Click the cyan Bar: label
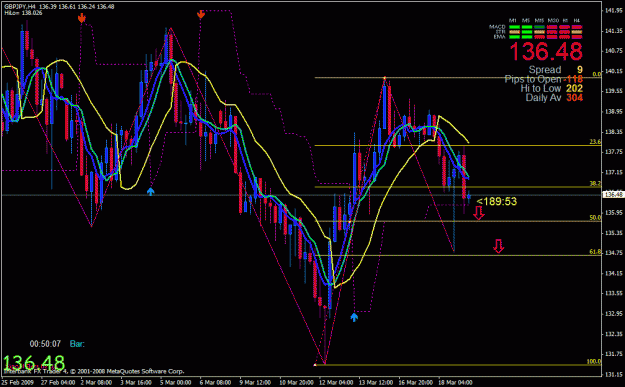The height and width of the screenshot is (387, 625). pyautogui.click(x=77, y=344)
